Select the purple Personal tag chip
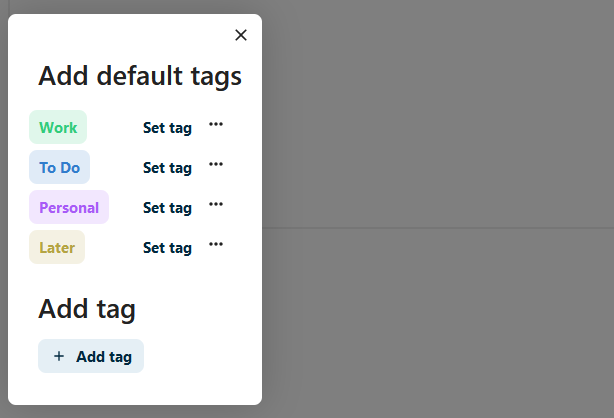Viewport: 614px width, 418px height. (69, 207)
